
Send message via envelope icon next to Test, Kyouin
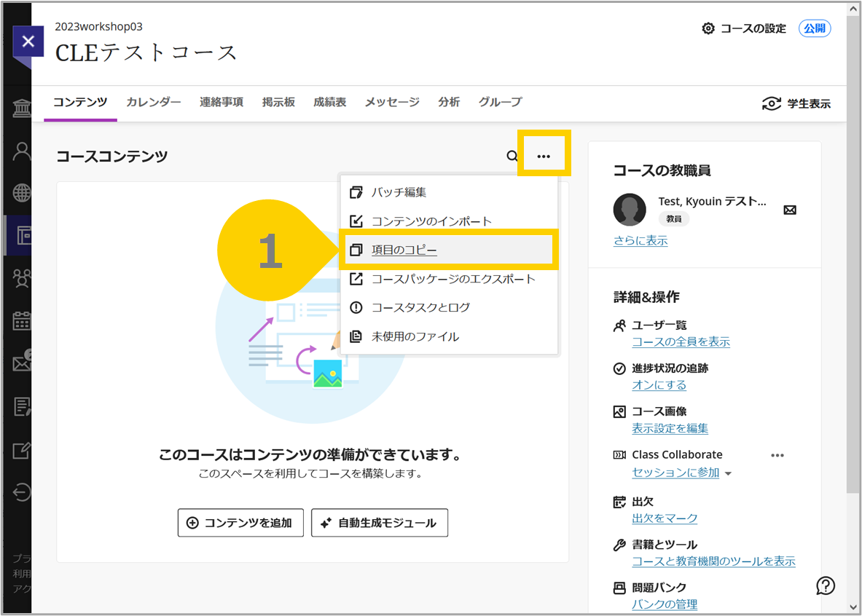click(x=790, y=210)
